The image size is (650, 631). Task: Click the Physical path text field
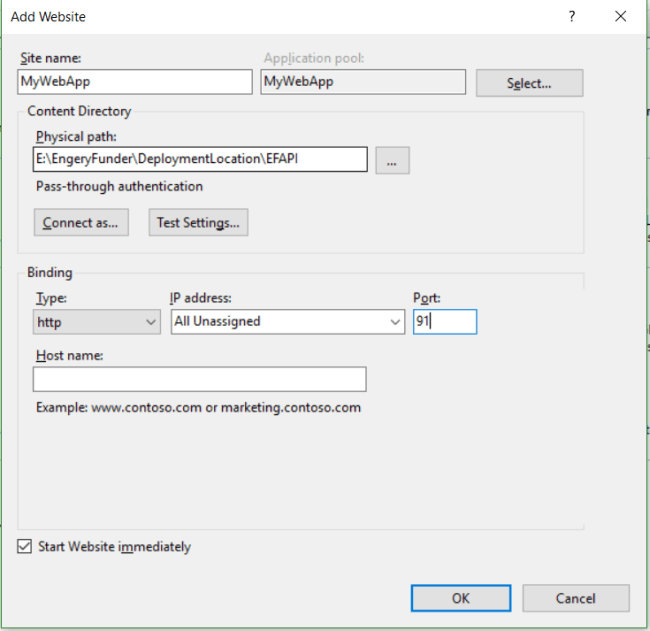coord(200,160)
